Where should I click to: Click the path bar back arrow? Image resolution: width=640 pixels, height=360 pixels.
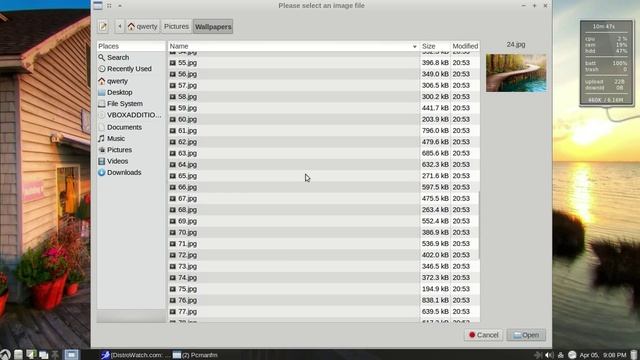point(120,27)
